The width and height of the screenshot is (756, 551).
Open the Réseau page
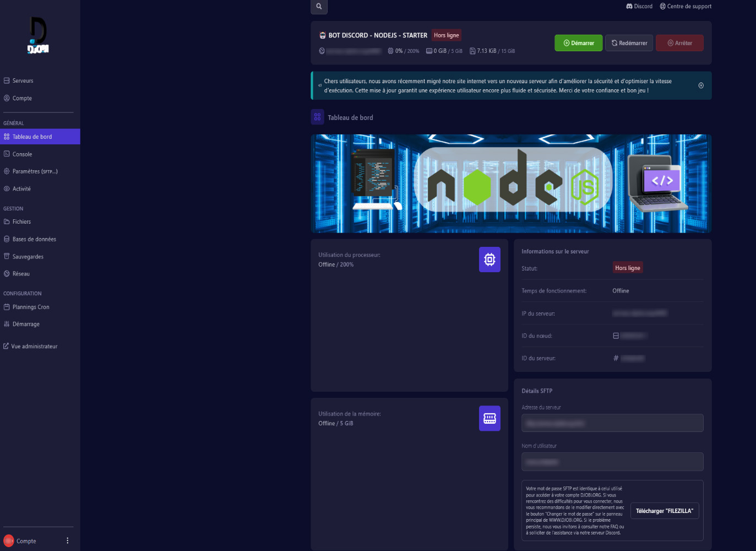click(40, 274)
